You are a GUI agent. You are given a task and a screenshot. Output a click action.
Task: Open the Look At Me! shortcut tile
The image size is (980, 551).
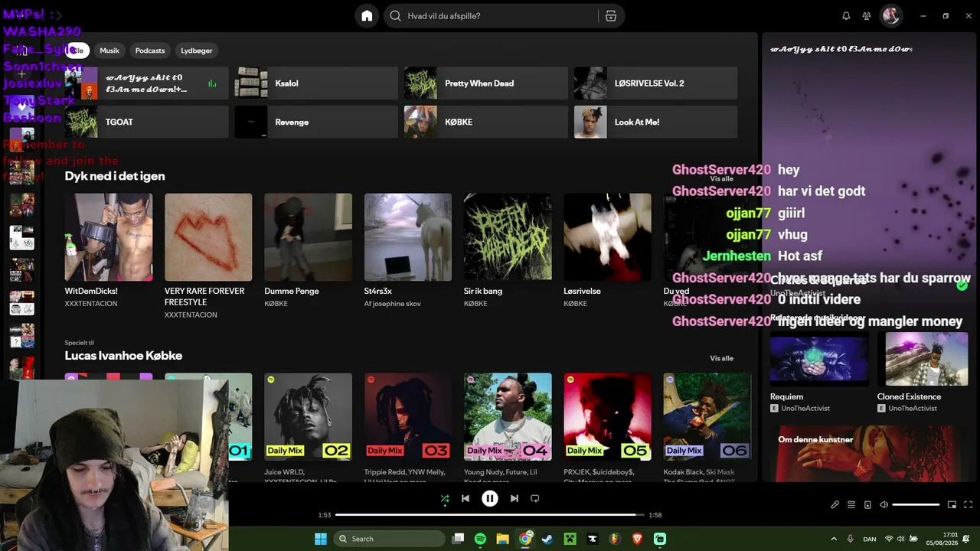[x=655, y=122]
